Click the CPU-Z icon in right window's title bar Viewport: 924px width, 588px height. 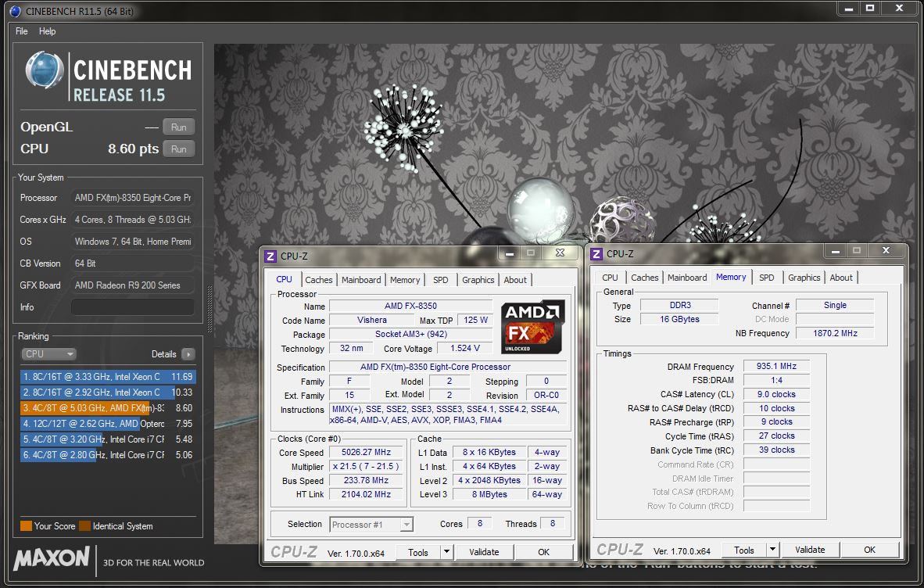point(596,254)
